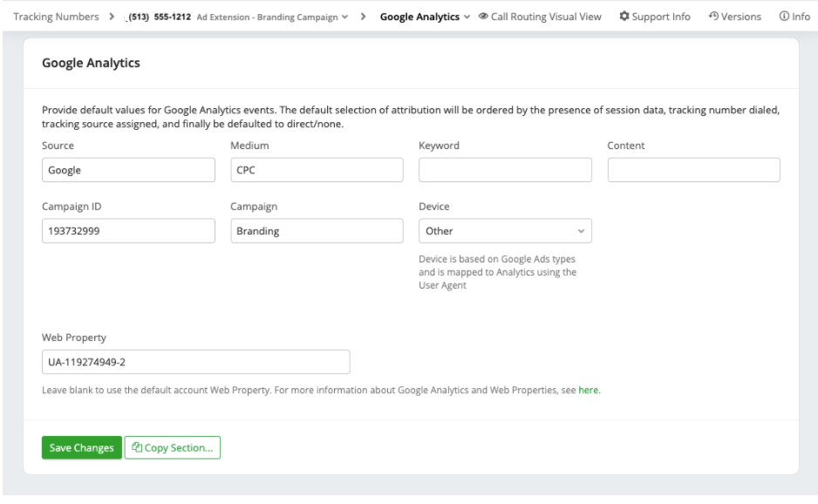Open Support Info via the gear icon
The width and height of the screenshot is (818, 504).
[624, 17]
